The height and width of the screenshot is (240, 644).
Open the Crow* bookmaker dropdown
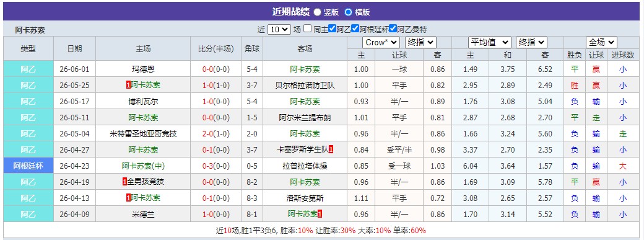click(381, 42)
